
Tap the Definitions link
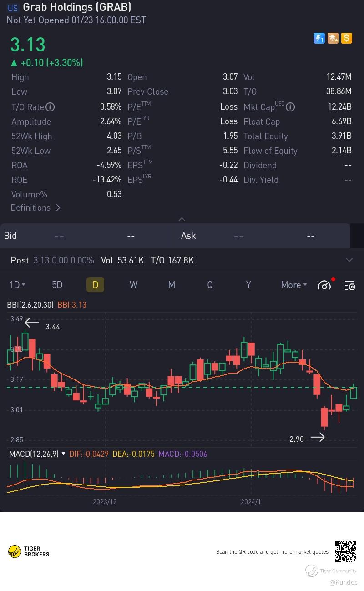30,207
